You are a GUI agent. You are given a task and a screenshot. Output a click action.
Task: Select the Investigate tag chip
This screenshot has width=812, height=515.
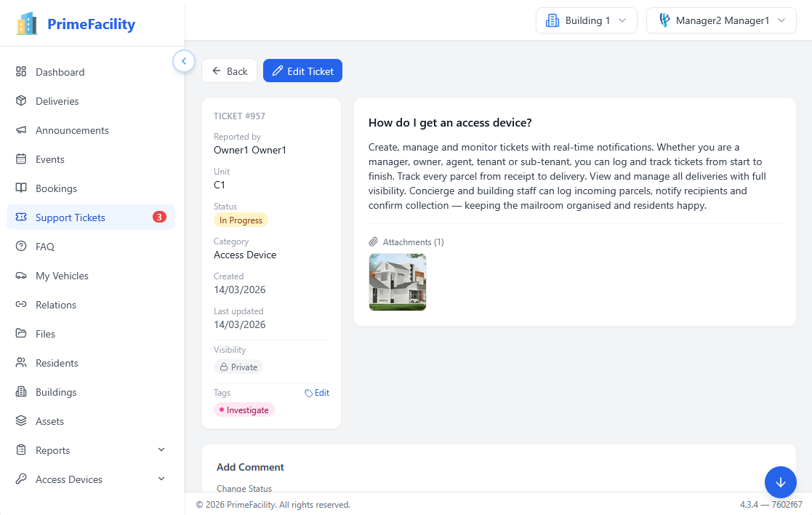244,410
